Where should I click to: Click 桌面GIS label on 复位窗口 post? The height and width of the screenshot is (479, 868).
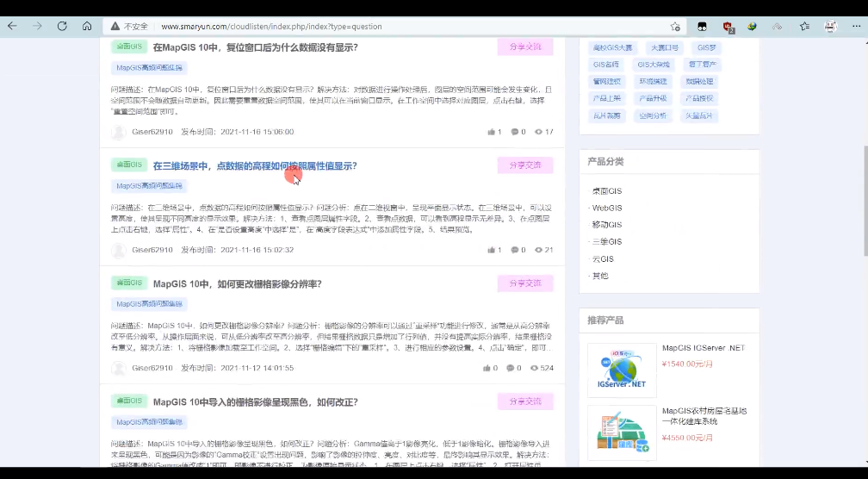tap(129, 47)
